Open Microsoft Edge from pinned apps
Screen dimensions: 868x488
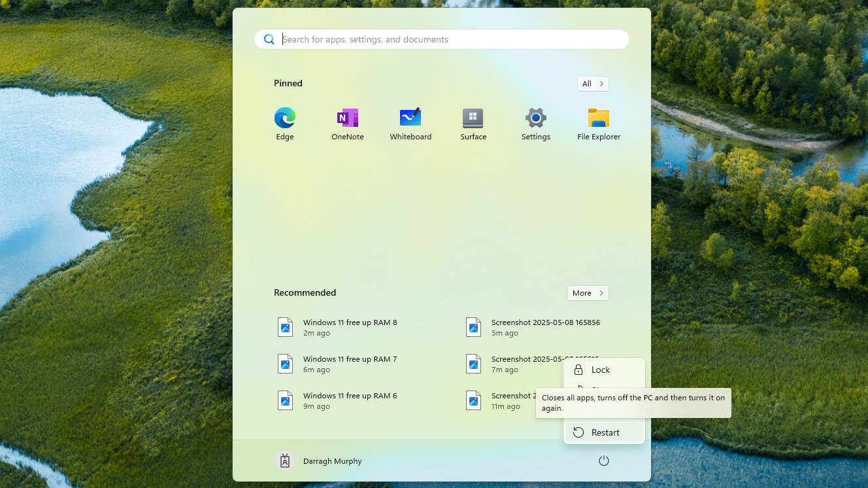pyautogui.click(x=284, y=118)
